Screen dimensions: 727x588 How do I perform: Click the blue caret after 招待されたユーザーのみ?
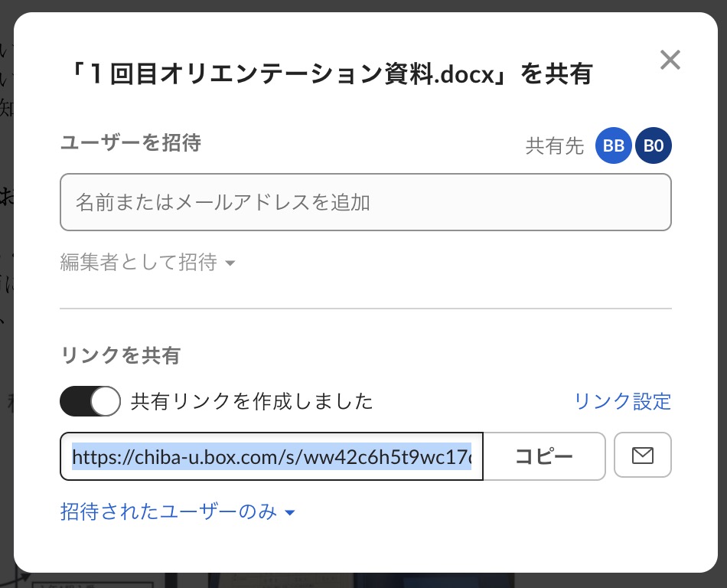[289, 513]
